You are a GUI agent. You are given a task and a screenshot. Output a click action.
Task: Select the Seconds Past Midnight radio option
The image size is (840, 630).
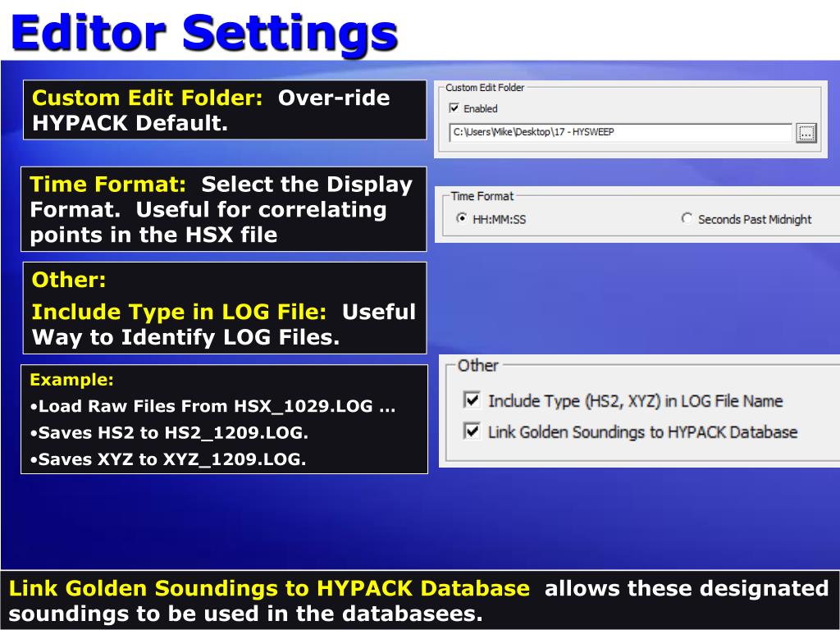[687, 218]
